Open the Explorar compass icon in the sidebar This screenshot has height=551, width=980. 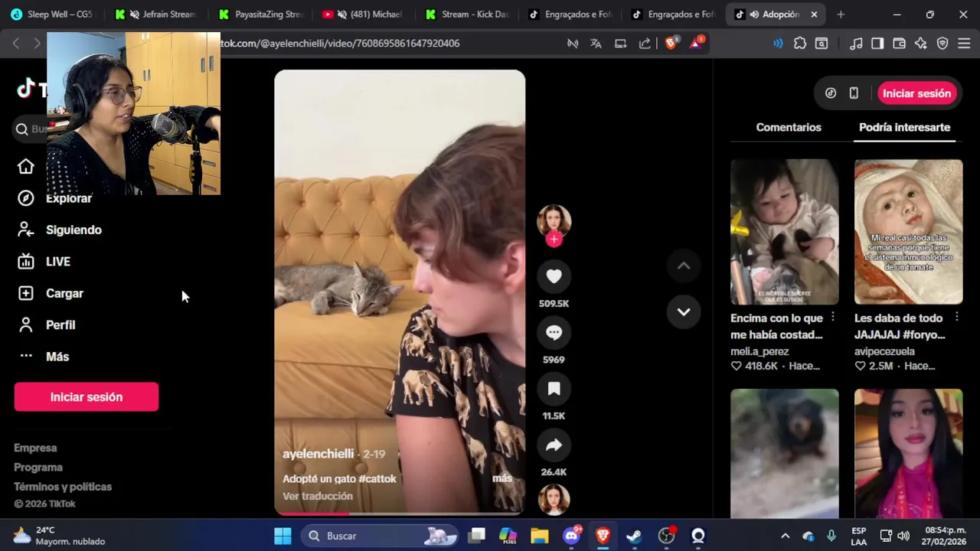(26, 198)
